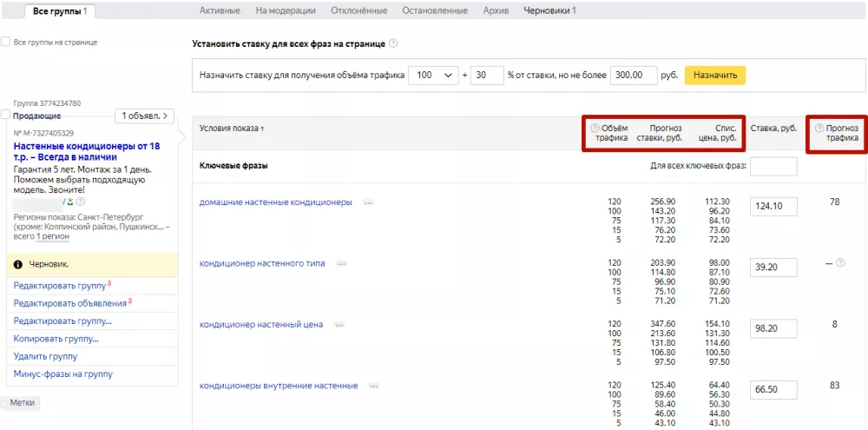Click bid field with value 124.10
The width and height of the screenshot is (868, 430).
pos(773,206)
